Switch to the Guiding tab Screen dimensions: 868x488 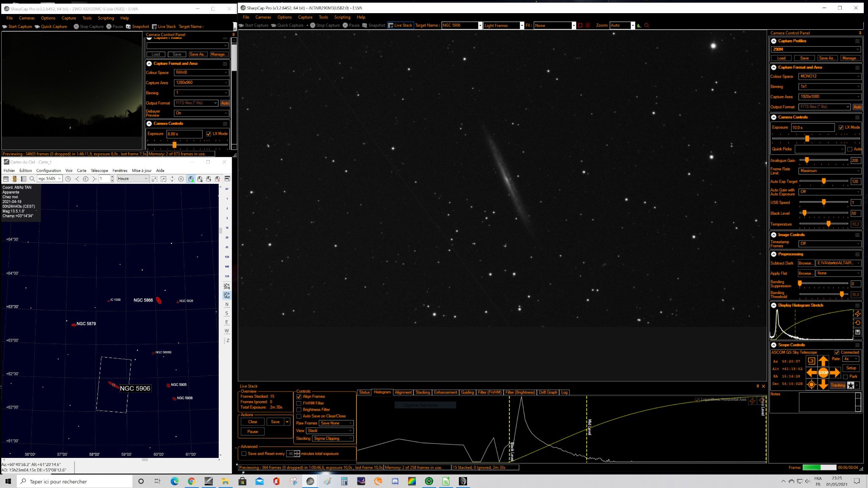(467, 392)
